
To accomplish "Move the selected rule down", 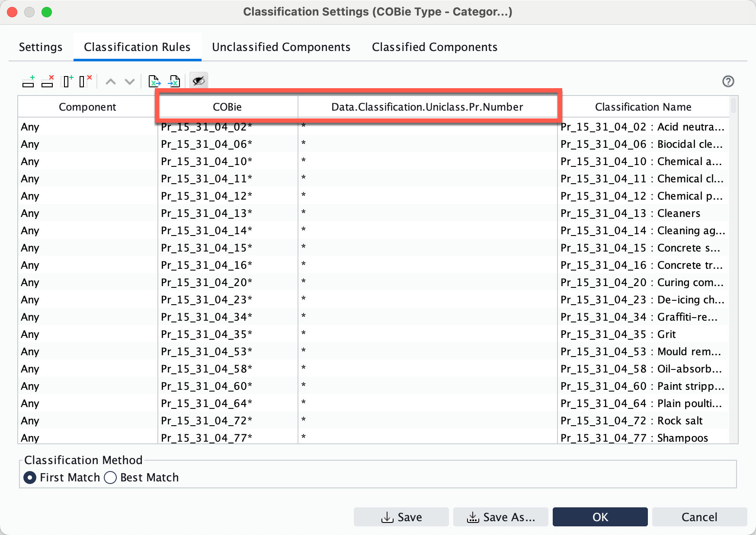I will [130, 81].
